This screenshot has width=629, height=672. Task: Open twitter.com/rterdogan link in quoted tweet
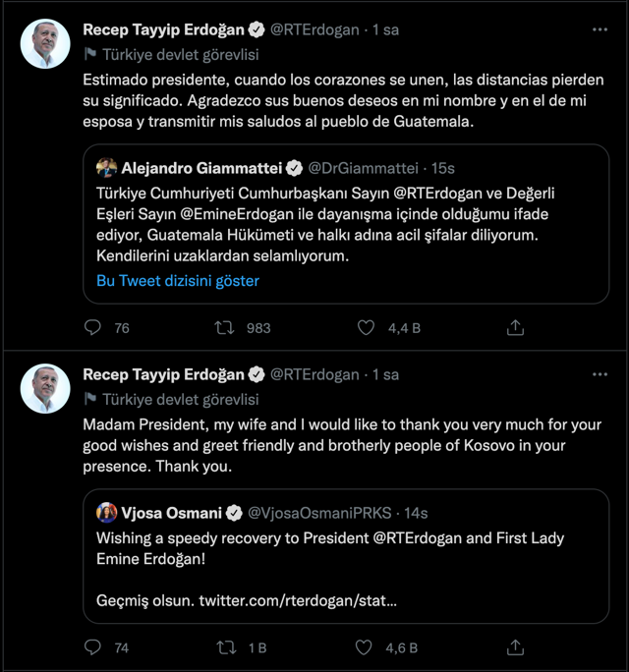(298, 599)
